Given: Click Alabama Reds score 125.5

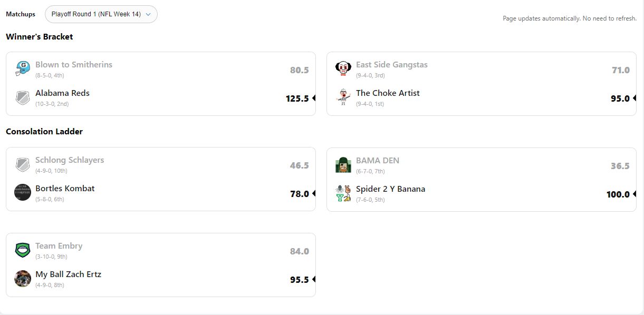Looking at the screenshot, I should pos(297,99).
